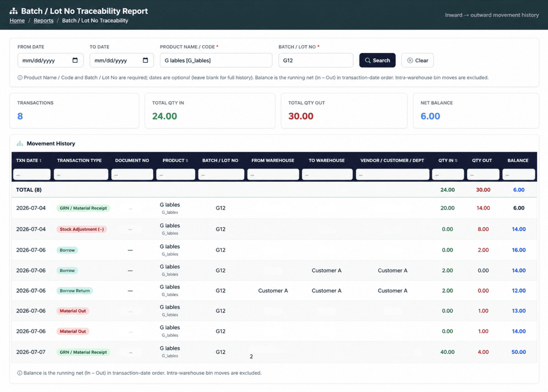The height and width of the screenshot is (392, 548).
Task: Click the TOTAL QTY OUT card value 30.00
Action: tap(301, 116)
